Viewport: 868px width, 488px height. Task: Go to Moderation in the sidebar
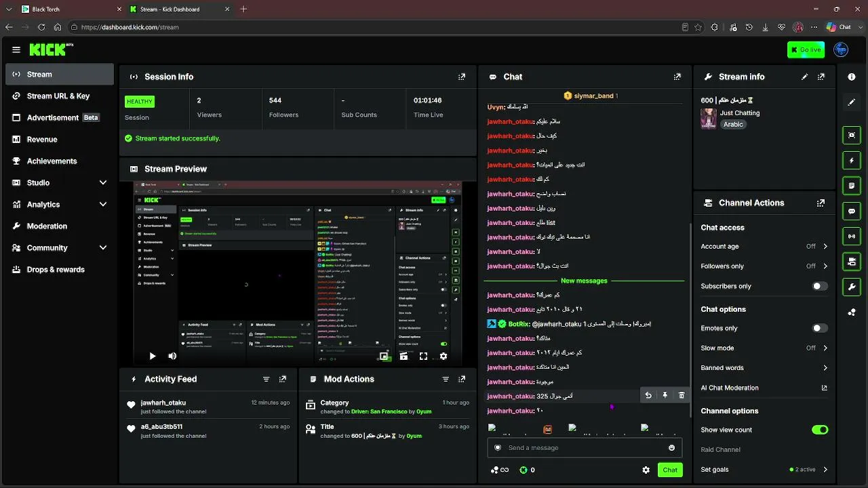coord(60,226)
